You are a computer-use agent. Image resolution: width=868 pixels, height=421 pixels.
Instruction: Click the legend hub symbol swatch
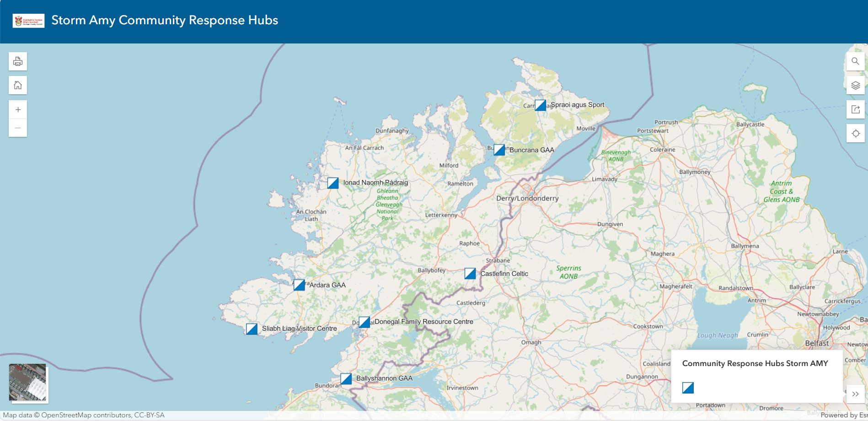[688, 388]
